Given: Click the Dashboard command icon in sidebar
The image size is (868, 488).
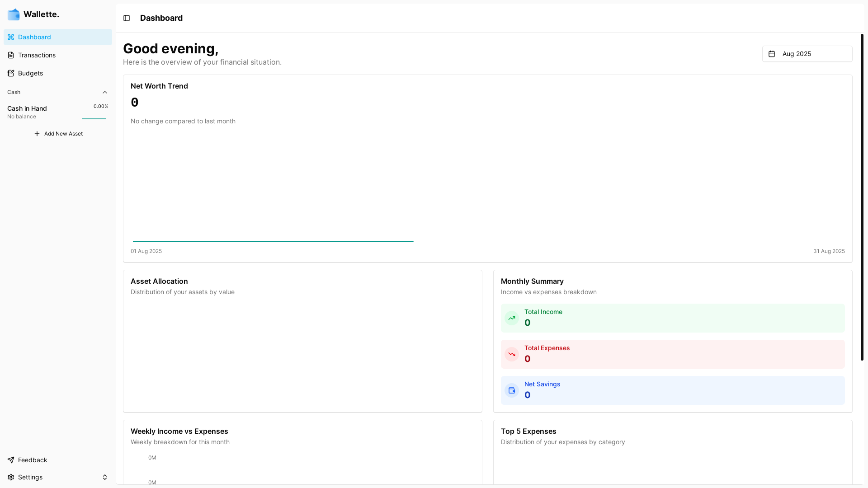Looking at the screenshot, I should click(x=11, y=37).
